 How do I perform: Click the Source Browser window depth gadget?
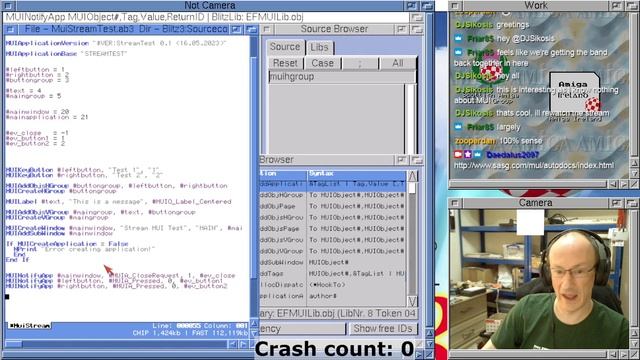[417, 29]
